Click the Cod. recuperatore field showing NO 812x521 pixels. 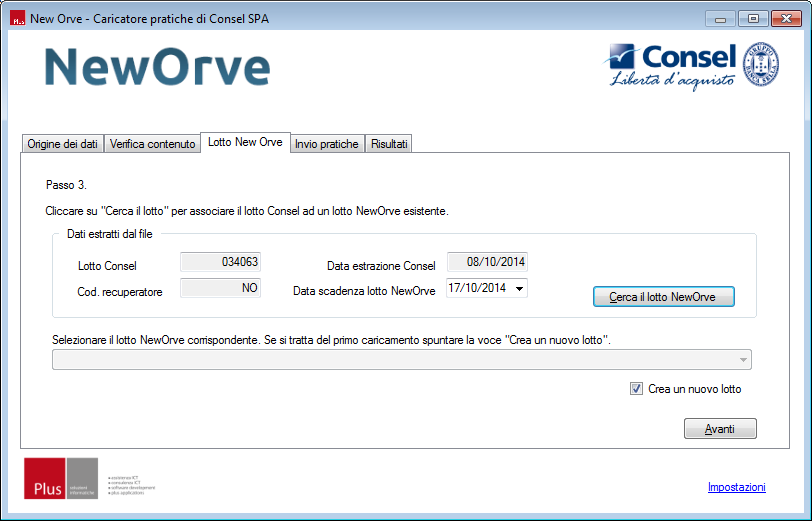(221, 288)
